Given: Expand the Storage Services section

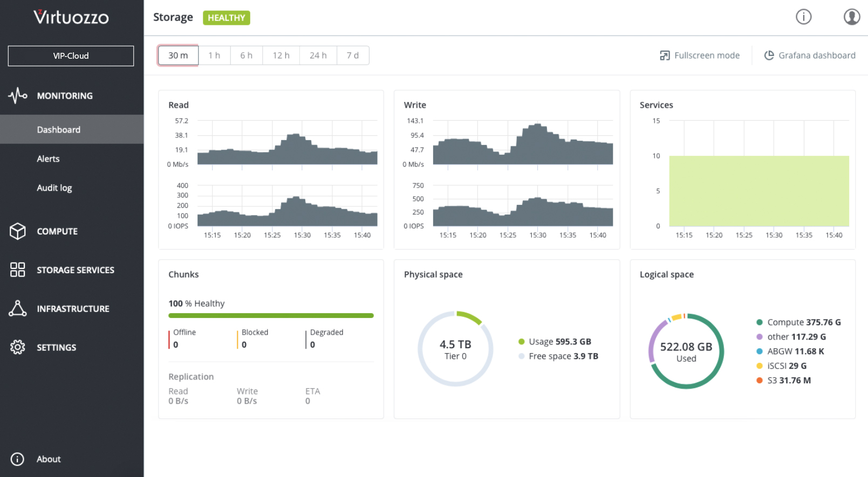Looking at the screenshot, I should pyautogui.click(x=75, y=270).
